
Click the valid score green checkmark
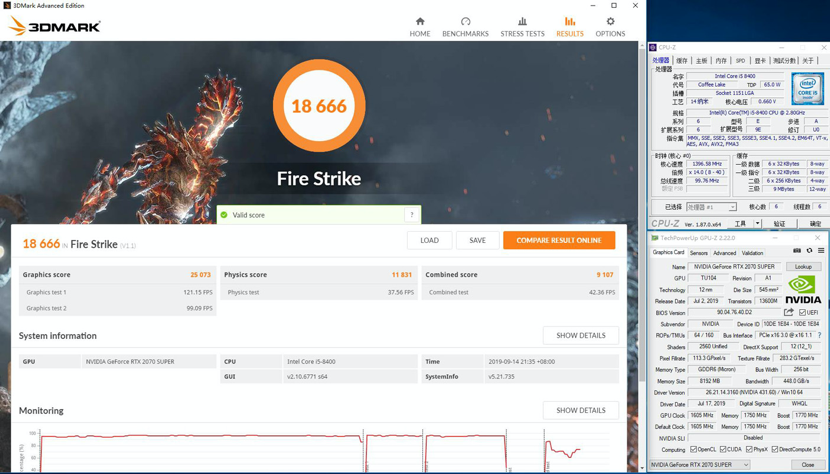[x=224, y=215]
